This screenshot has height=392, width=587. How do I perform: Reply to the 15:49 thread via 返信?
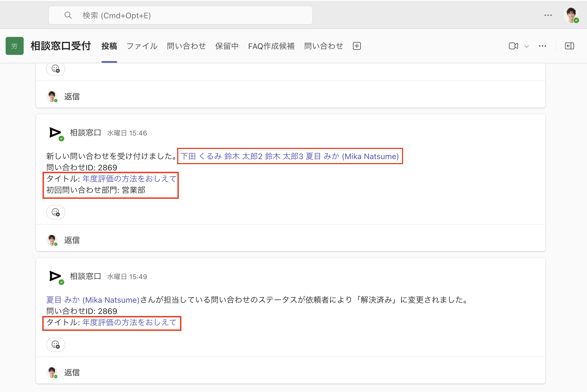[x=72, y=373]
